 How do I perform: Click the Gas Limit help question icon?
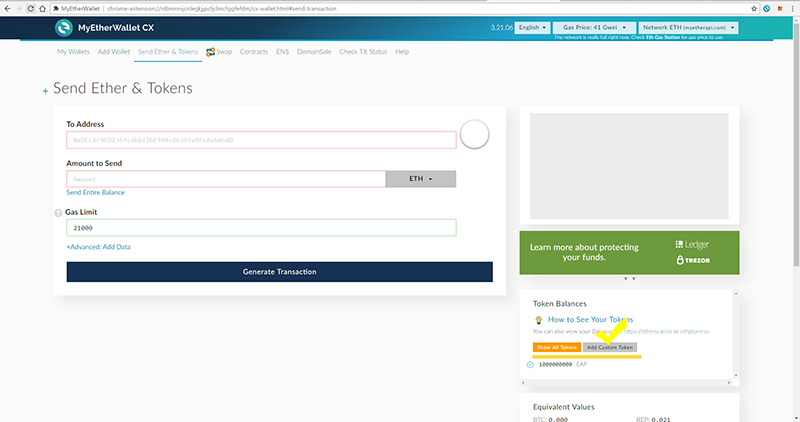coord(58,213)
